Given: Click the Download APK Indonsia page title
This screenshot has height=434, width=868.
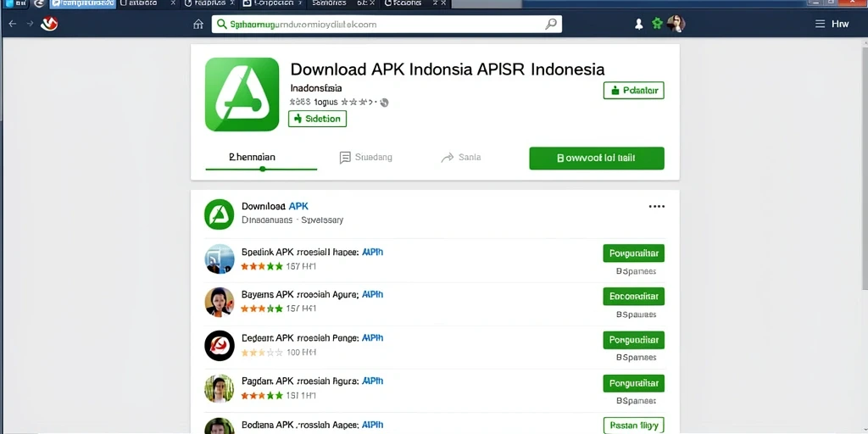Looking at the screenshot, I should pyautogui.click(x=448, y=70).
